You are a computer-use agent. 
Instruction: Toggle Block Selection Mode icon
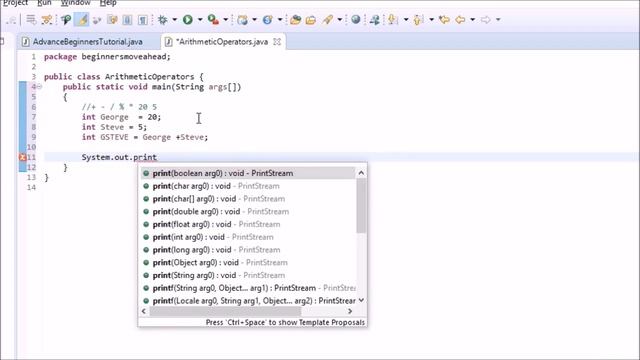tap(127, 20)
